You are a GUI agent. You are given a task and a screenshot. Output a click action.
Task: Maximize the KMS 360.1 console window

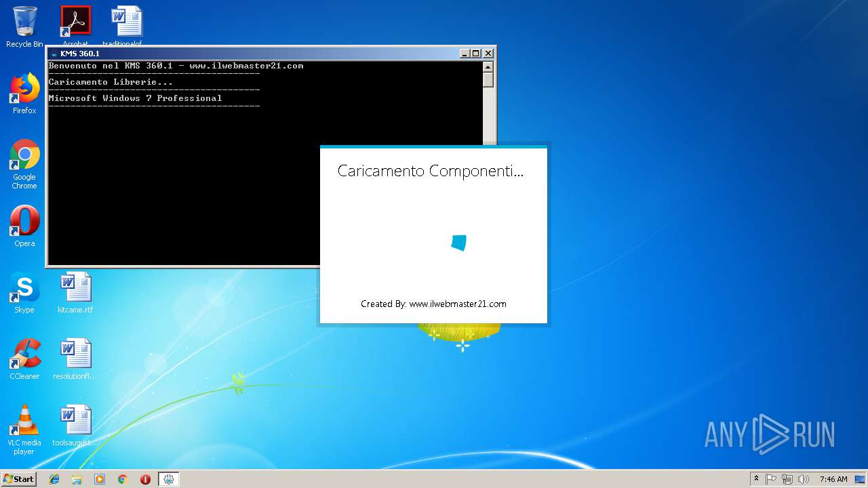[x=476, y=54]
